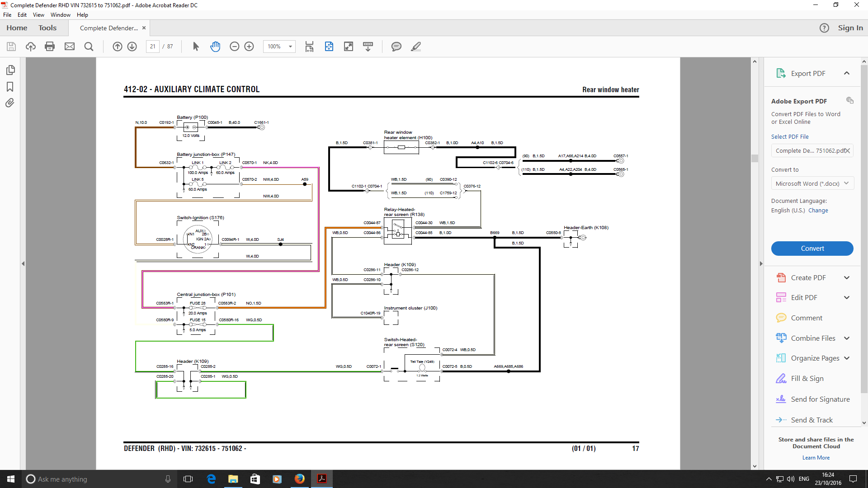Open the File menu
Screen dimensions: 868x488
7,15
